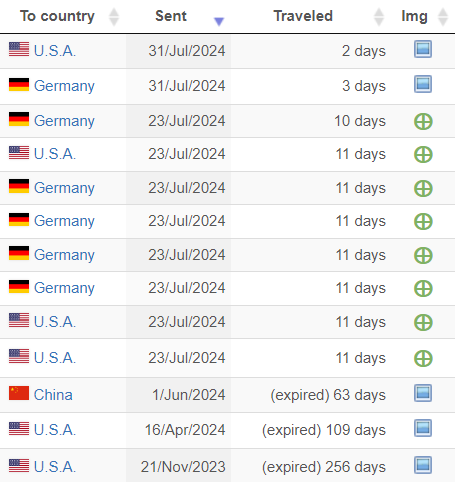
Task: Click China flag icon
Action: tap(19, 393)
